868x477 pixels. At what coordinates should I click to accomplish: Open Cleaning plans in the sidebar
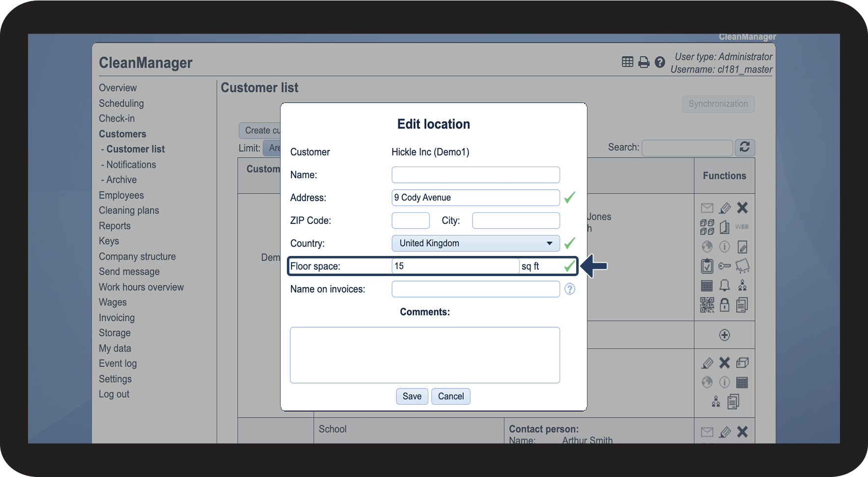(129, 210)
